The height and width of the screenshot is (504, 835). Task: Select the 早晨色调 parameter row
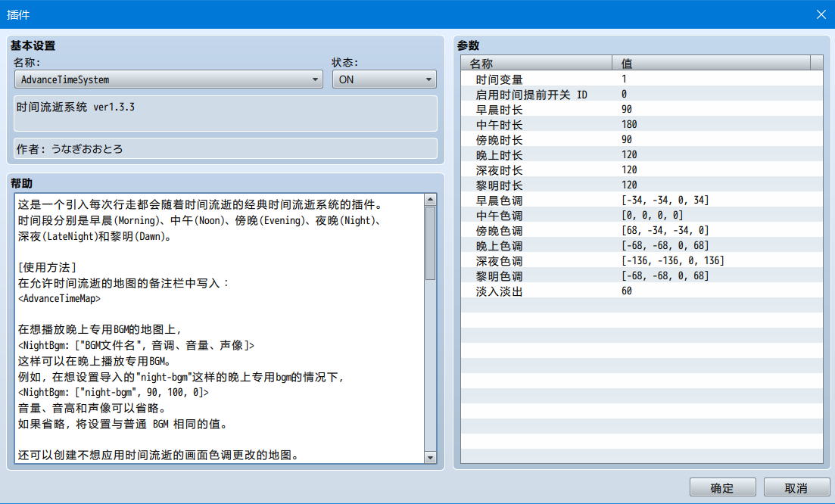click(x=642, y=200)
